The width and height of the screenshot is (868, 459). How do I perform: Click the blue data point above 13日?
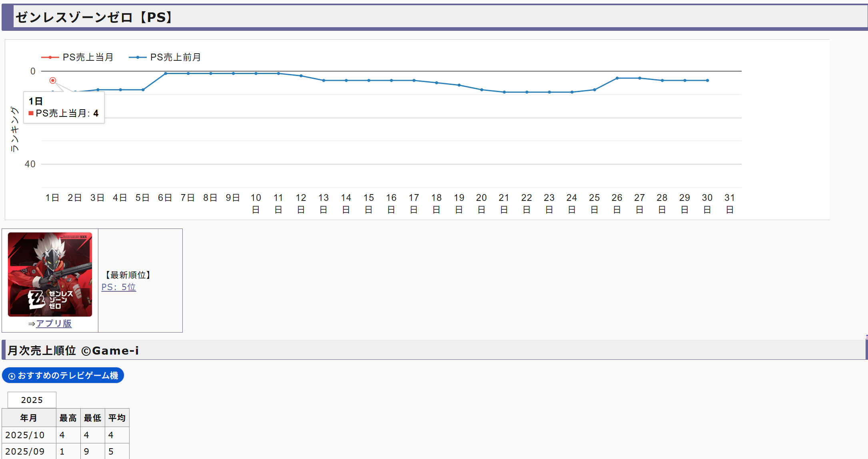pyautogui.click(x=323, y=80)
